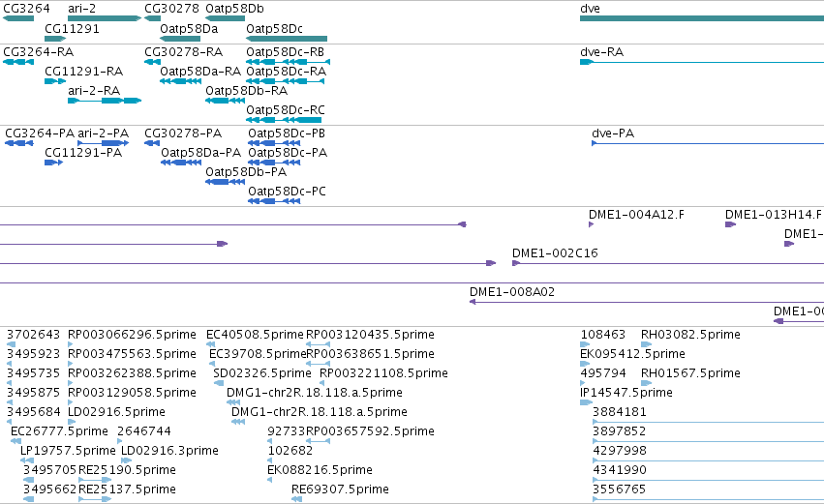Select EST EK095412.5prime
Viewport: 824px width, 504px height.
point(632,354)
